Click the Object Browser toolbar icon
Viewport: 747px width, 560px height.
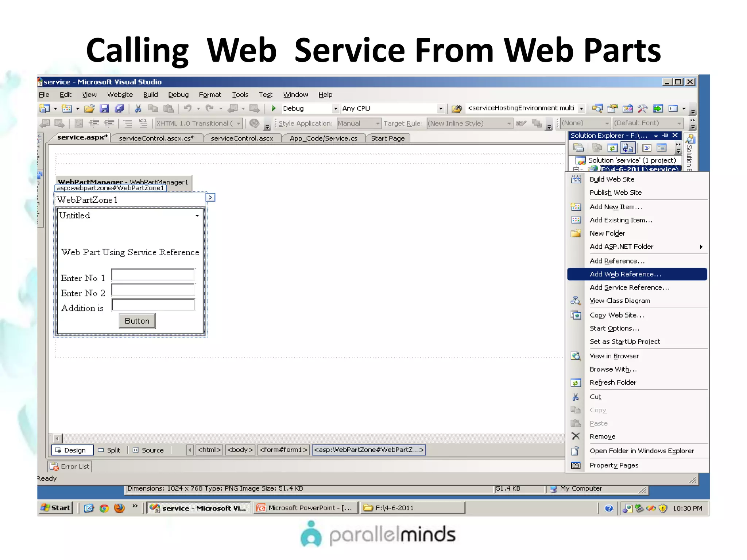click(x=628, y=108)
